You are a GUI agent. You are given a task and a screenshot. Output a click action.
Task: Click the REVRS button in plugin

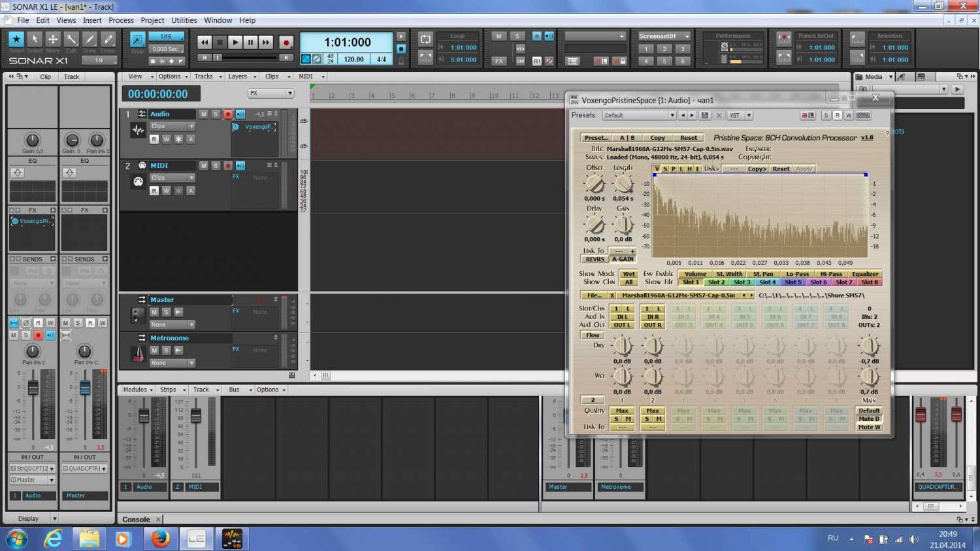(x=595, y=259)
